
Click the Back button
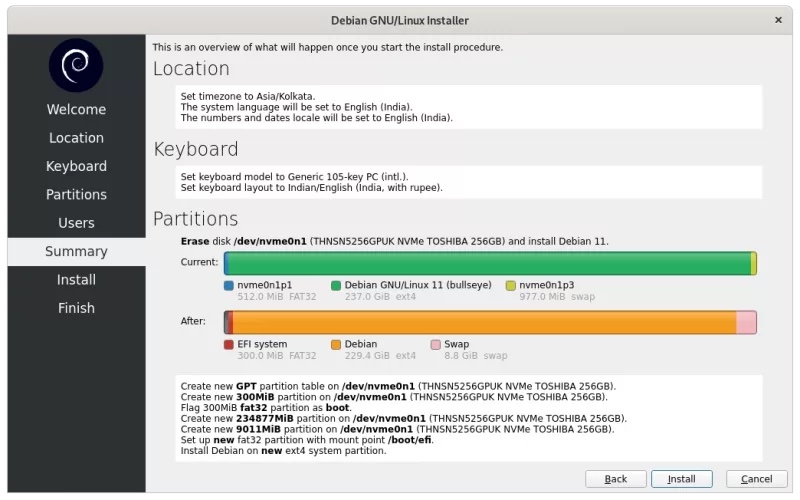(x=616, y=479)
